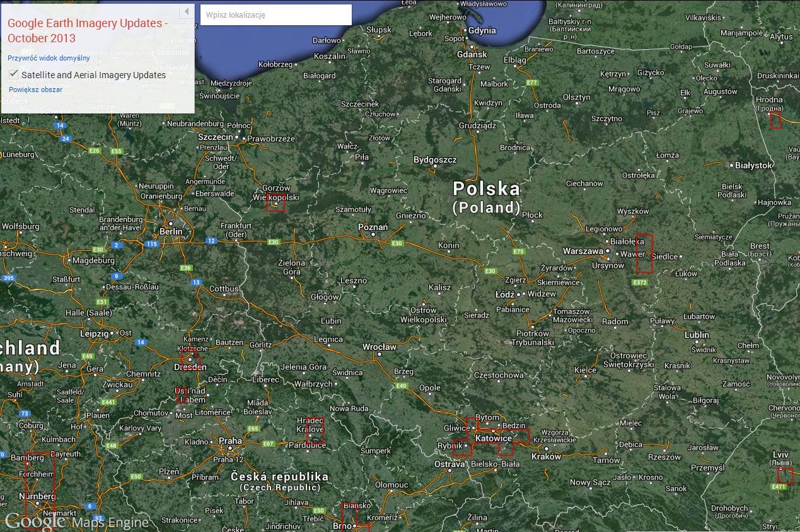Uncheck Satellite and Aerial Imagery Updates layer

pyautogui.click(x=14, y=74)
